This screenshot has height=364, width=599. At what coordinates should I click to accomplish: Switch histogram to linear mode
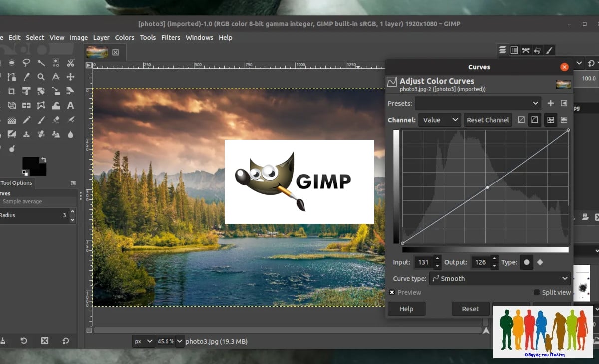(x=550, y=120)
